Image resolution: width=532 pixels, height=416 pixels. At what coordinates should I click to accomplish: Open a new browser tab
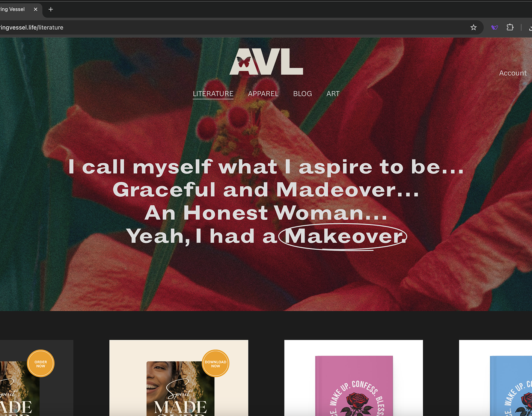(x=51, y=9)
